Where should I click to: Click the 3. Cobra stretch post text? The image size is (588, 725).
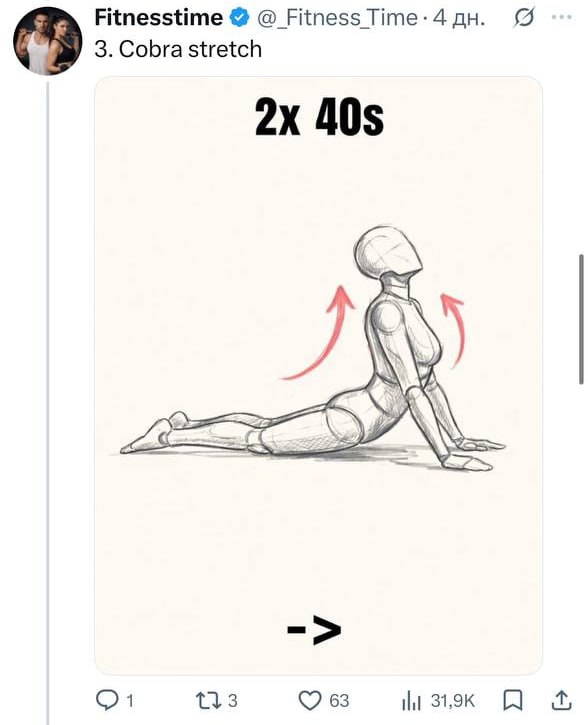(x=178, y=49)
